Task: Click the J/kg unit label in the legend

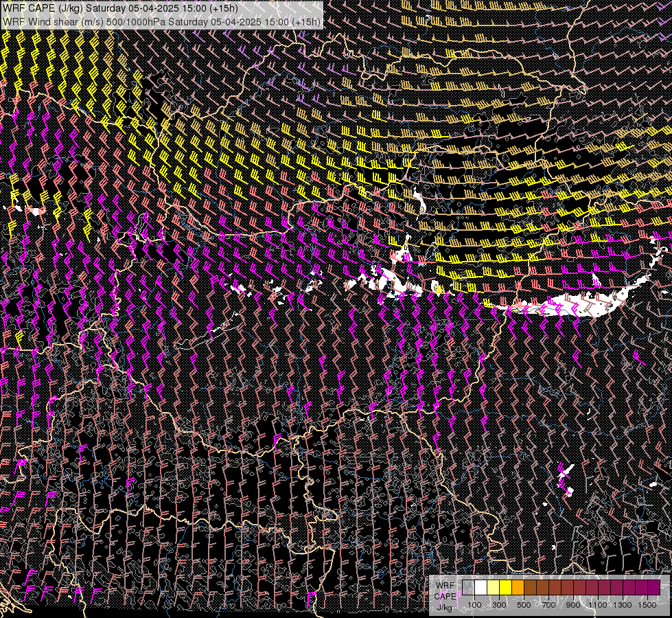Action: 445,608
